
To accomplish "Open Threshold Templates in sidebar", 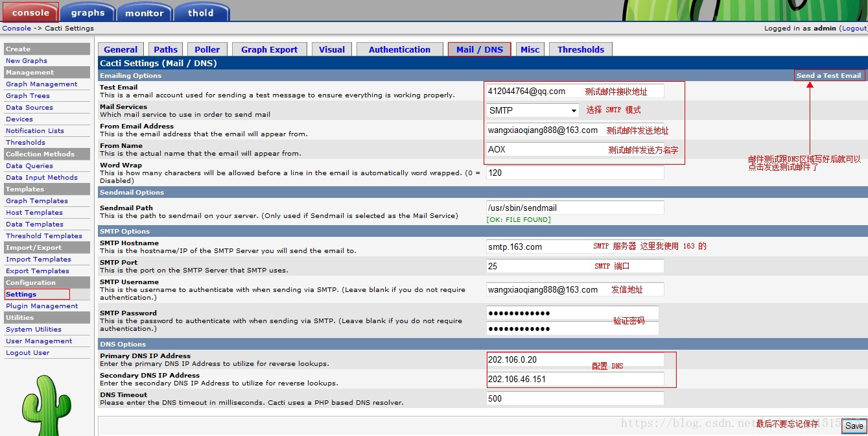I will click(x=44, y=236).
